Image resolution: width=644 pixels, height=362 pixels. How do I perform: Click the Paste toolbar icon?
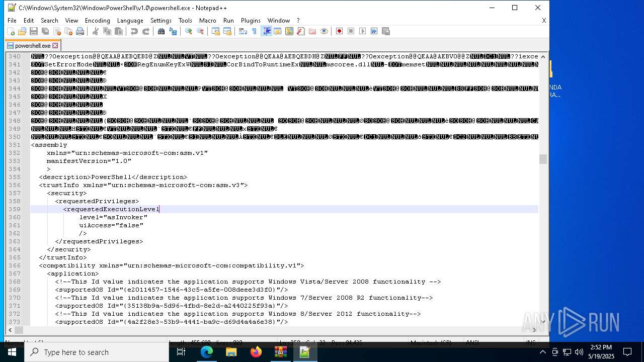[119, 31]
